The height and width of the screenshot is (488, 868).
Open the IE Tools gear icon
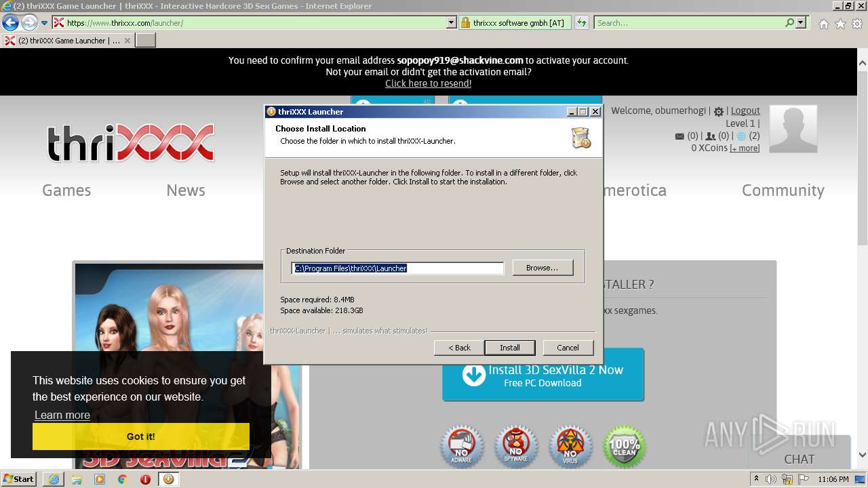857,24
